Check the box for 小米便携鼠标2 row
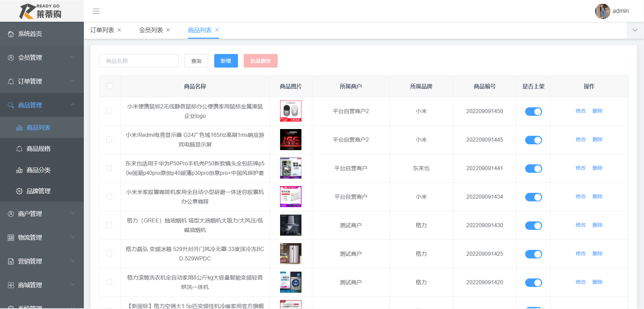Image resolution: width=644 pixels, height=309 pixels. pos(109,111)
